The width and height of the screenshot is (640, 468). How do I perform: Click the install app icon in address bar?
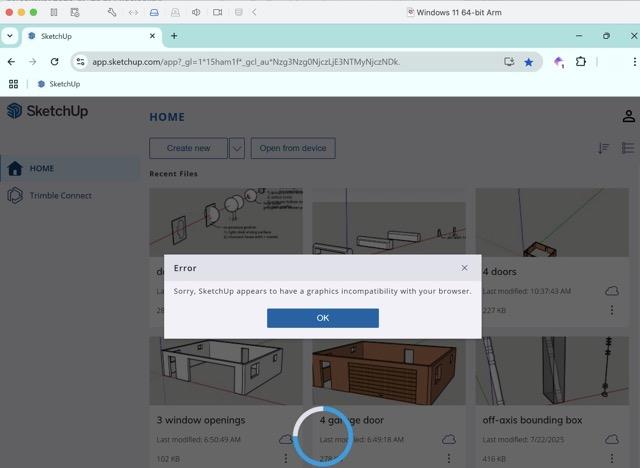509,62
